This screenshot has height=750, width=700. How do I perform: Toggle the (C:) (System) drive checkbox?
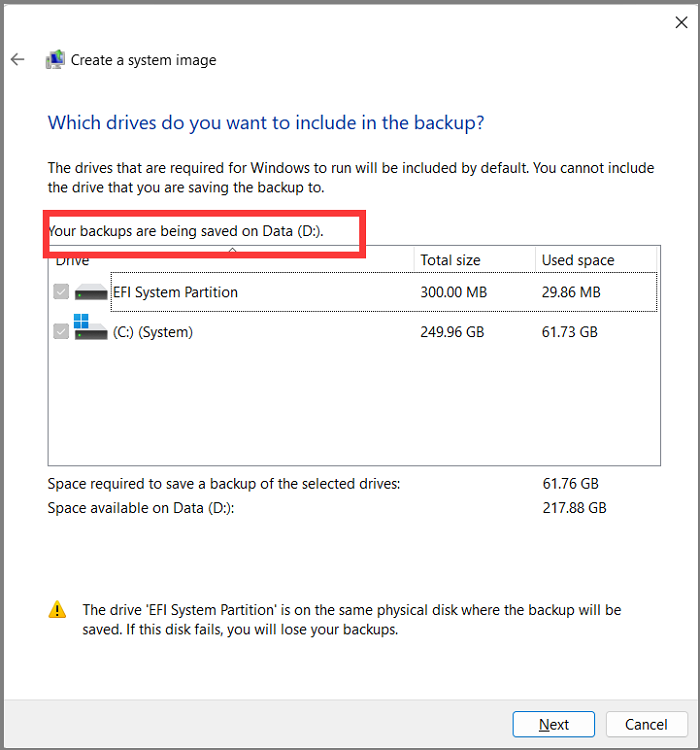(x=61, y=332)
